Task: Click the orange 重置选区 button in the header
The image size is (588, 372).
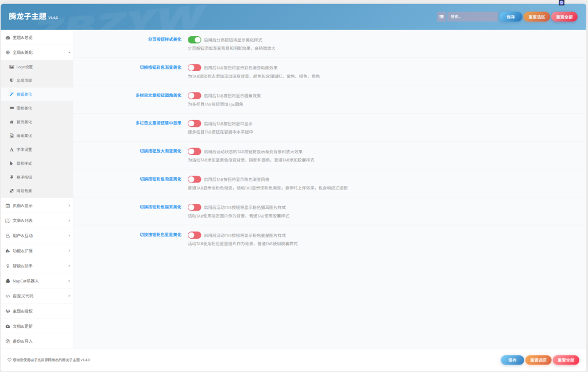Action: tap(537, 17)
